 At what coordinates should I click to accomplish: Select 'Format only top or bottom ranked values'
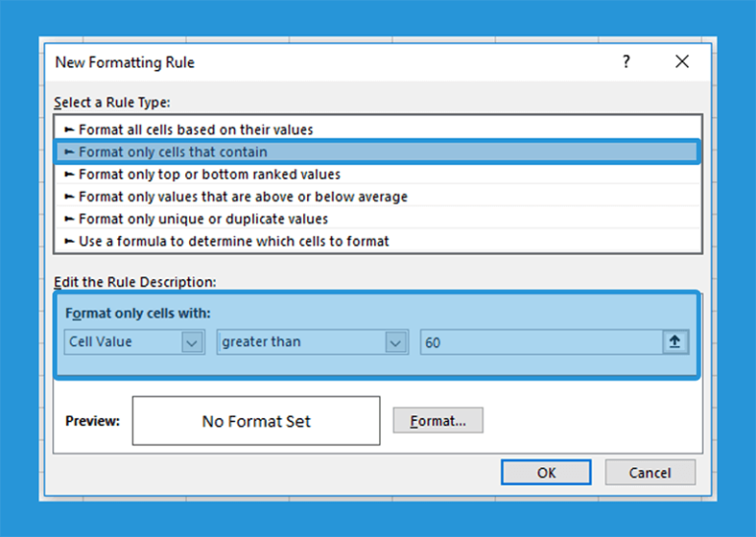coord(378,174)
